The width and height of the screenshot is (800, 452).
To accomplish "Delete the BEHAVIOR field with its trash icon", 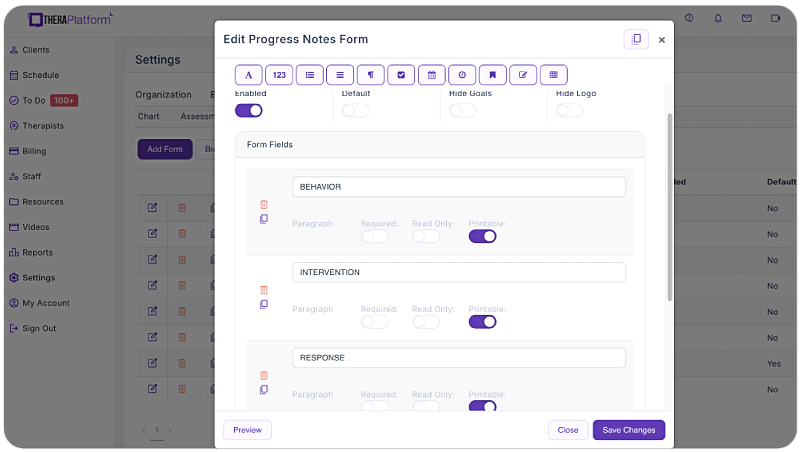I will (x=264, y=205).
